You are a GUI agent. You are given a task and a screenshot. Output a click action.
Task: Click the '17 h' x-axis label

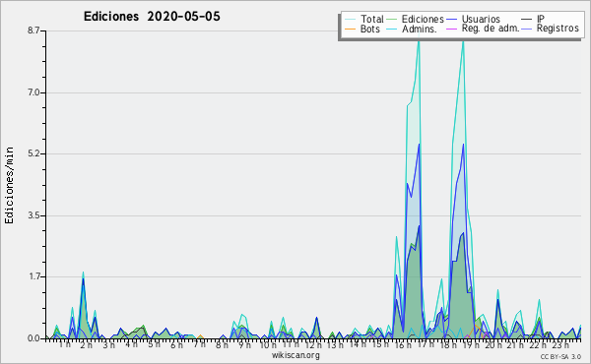[426, 344]
